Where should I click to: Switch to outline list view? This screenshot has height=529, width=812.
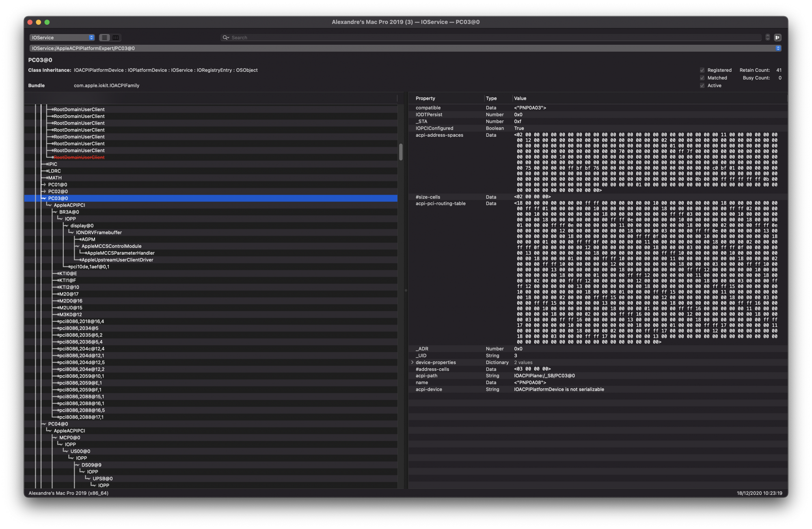point(105,38)
